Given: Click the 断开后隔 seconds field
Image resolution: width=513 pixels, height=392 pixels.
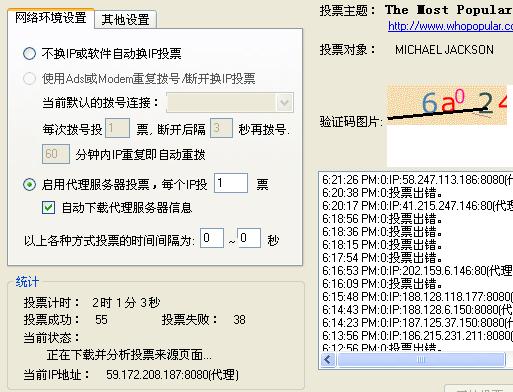Looking at the screenshot, I should click(221, 128).
